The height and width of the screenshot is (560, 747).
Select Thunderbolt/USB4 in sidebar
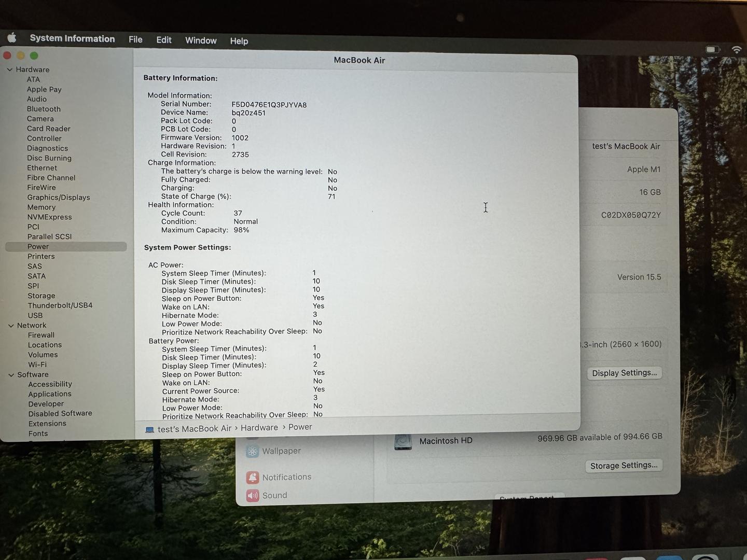(60, 305)
